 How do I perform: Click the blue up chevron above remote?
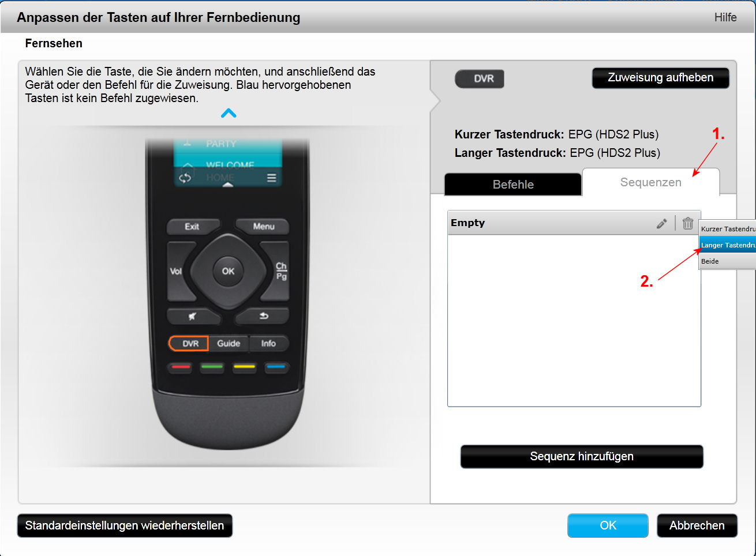[229, 113]
